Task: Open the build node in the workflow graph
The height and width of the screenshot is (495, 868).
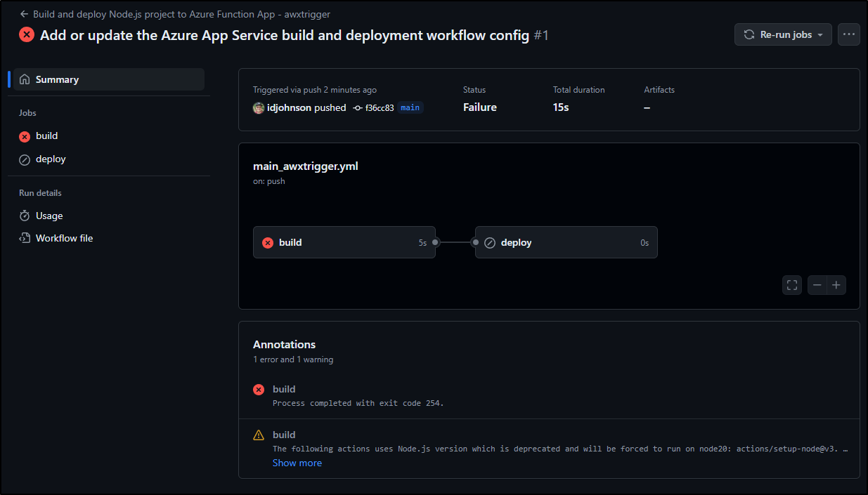Action: (344, 242)
